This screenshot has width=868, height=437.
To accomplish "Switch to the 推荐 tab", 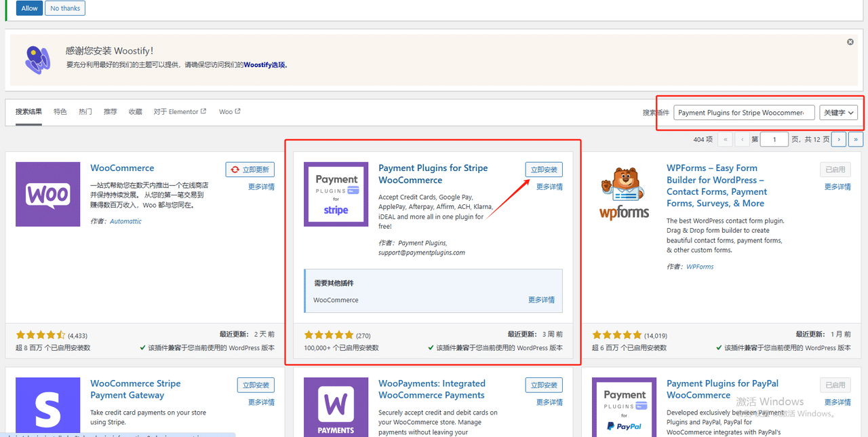I will click(x=111, y=112).
